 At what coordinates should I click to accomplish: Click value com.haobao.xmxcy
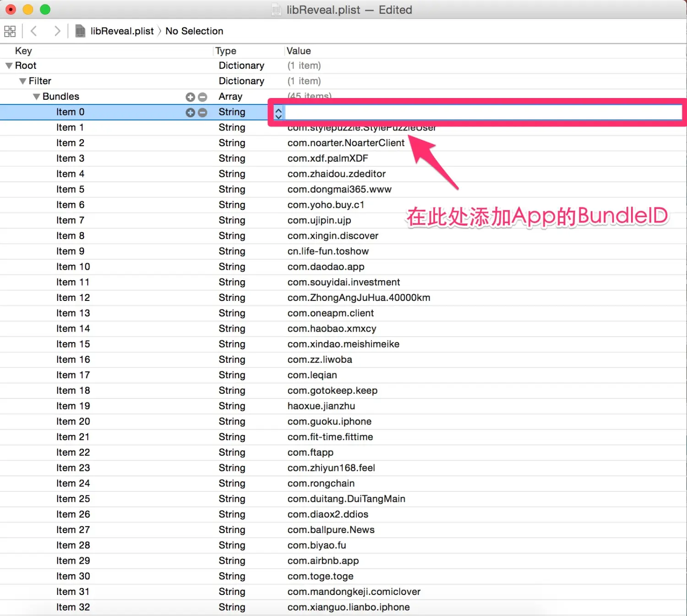(332, 329)
